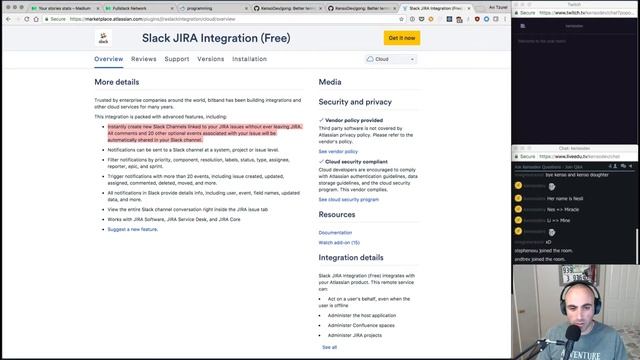Open the Twitch chat list icon
The image size is (640, 360).
[523, 26]
